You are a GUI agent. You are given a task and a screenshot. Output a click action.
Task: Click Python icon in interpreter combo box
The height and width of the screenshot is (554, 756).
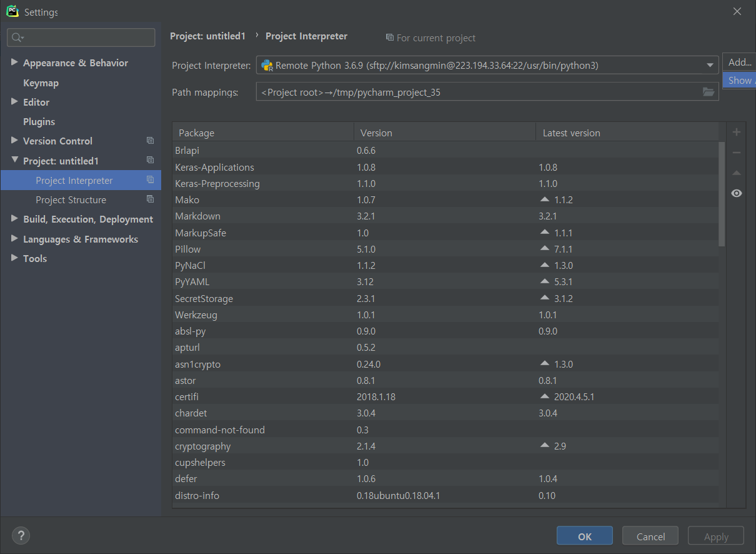click(x=267, y=66)
